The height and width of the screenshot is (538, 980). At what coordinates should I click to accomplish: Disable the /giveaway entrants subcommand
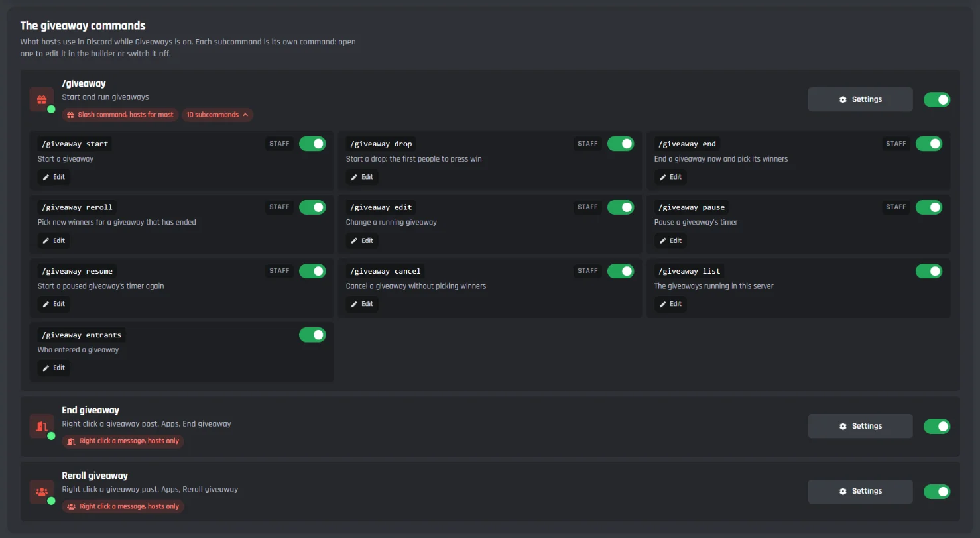(x=312, y=335)
